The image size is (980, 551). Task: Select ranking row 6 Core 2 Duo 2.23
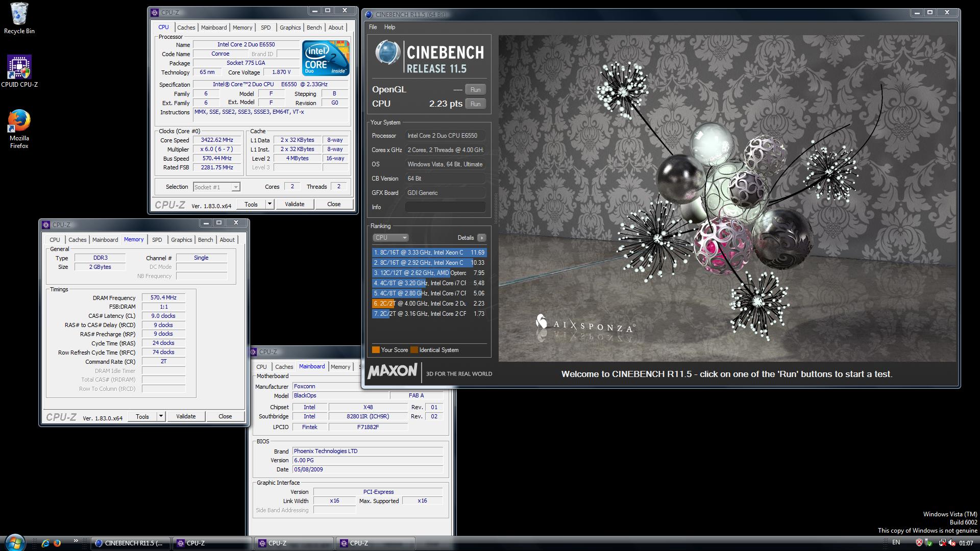[429, 304]
